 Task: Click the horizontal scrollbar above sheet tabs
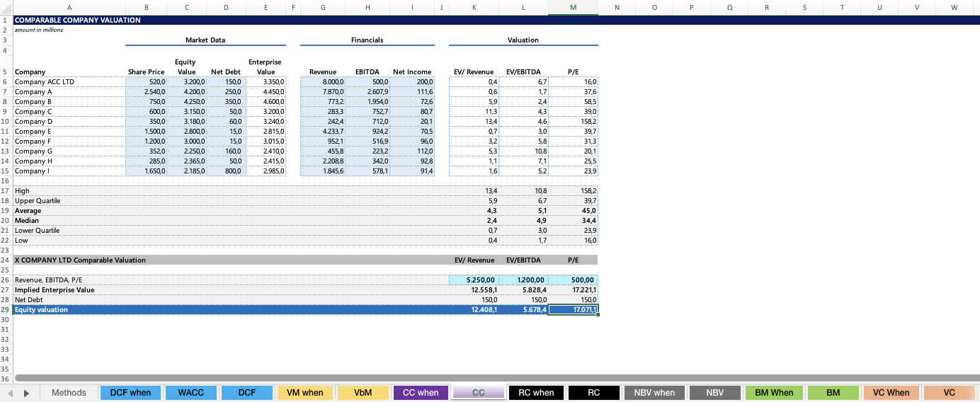pos(496,378)
